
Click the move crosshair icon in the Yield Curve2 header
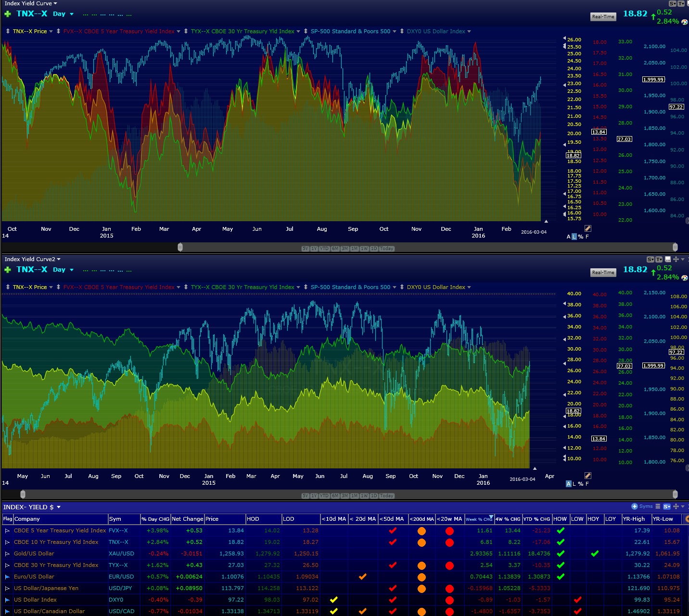(x=676, y=259)
